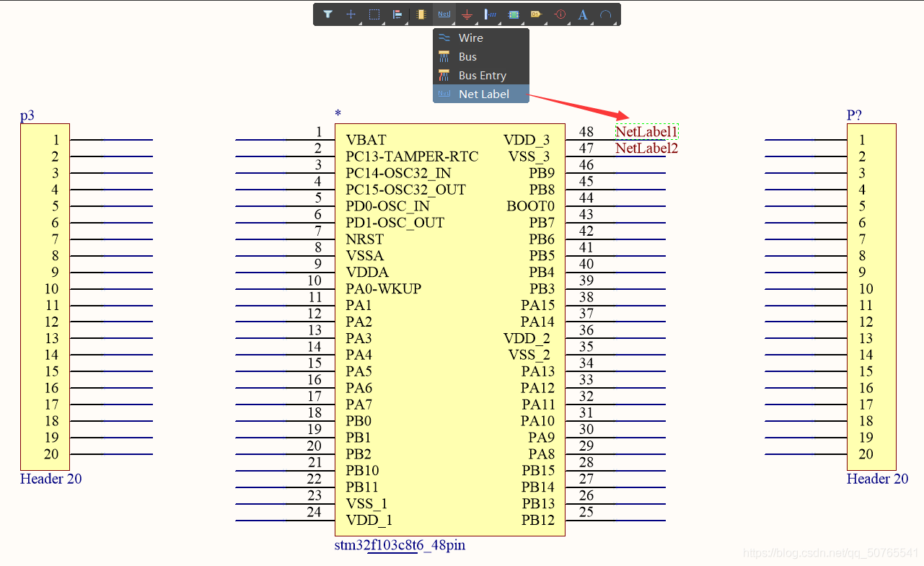Select Bus in the wiring menu

coord(481,57)
